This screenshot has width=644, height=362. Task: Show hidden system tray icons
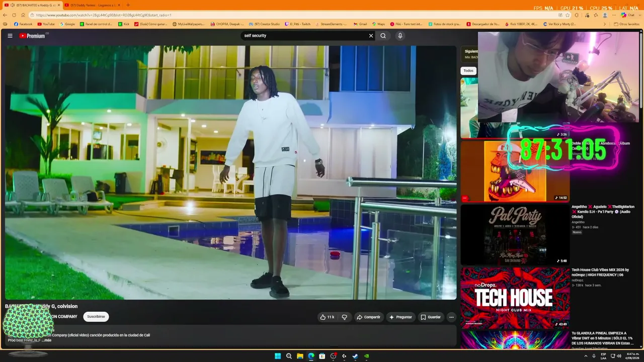click(586, 356)
